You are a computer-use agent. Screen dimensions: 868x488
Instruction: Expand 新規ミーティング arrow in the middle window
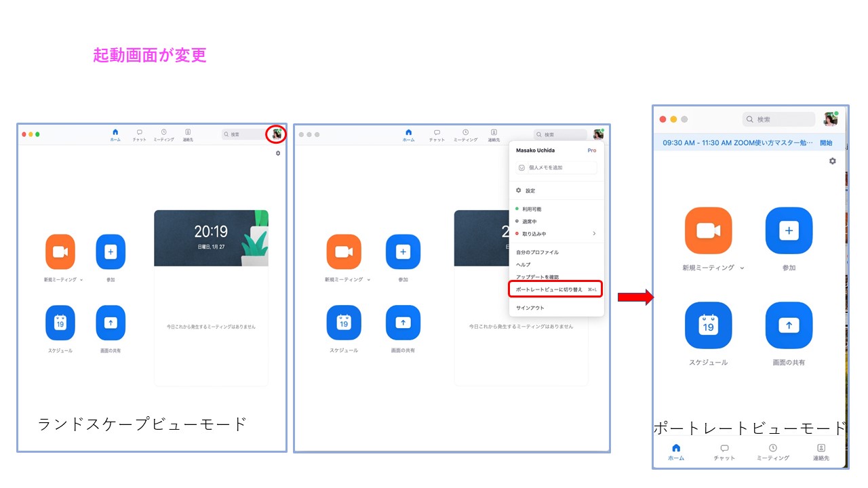coord(369,280)
